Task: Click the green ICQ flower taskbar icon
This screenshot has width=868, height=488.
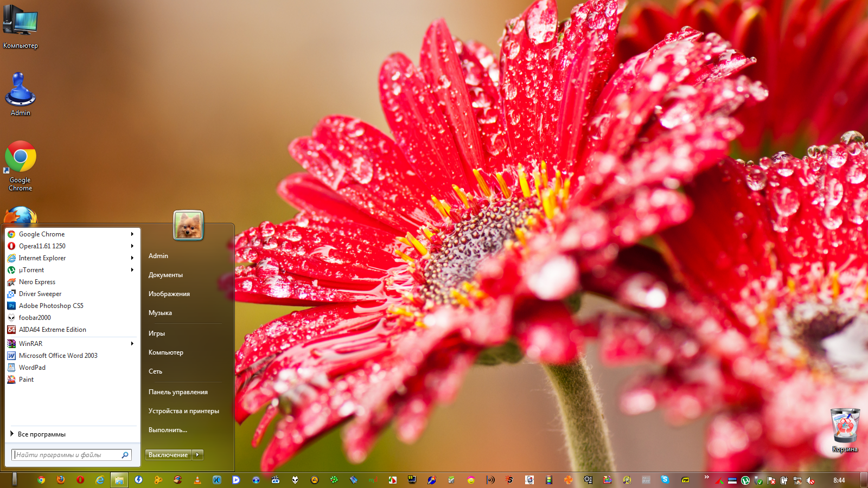Action: tap(334, 480)
